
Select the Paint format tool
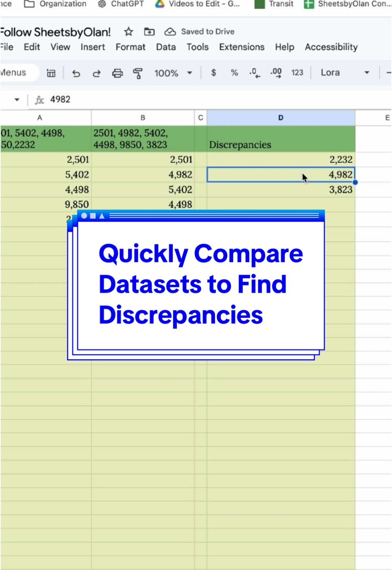click(x=137, y=73)
